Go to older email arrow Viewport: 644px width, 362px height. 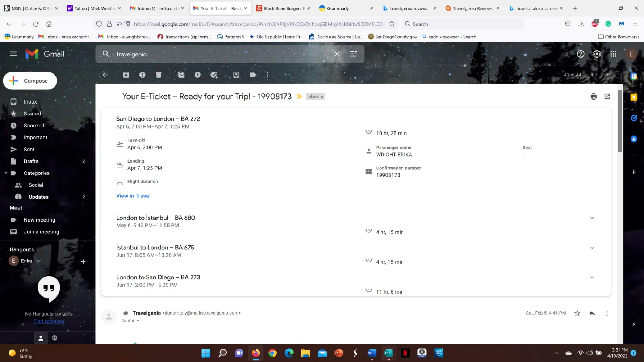click(x=607, y=75)
